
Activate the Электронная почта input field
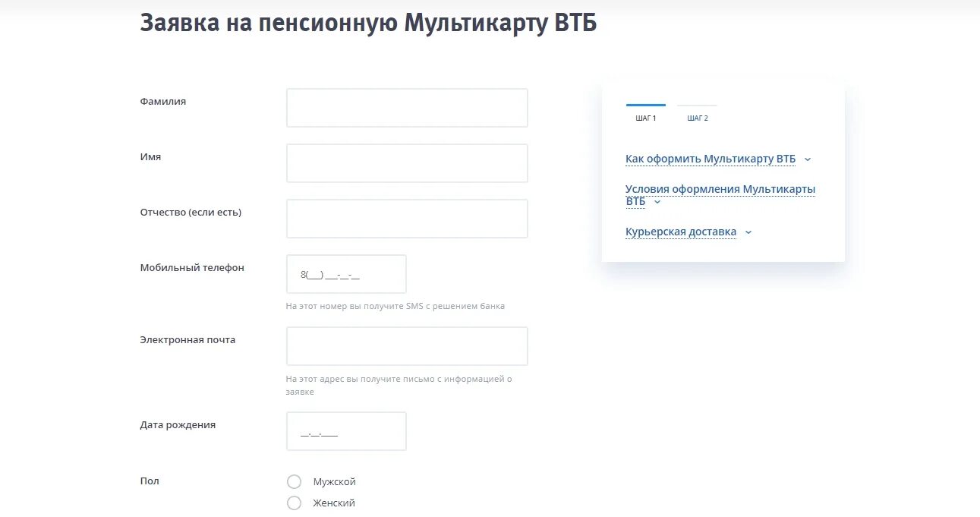click(407, 346)
